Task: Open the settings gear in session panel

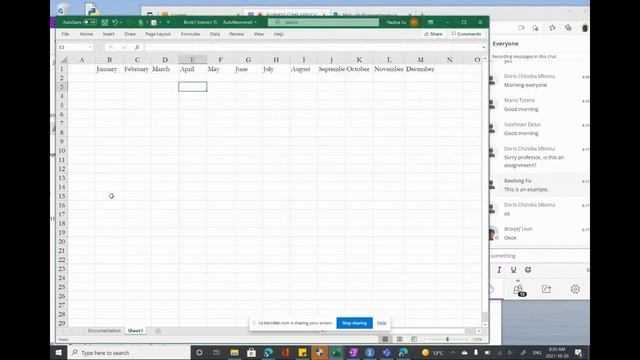Action: pos(575,289)
